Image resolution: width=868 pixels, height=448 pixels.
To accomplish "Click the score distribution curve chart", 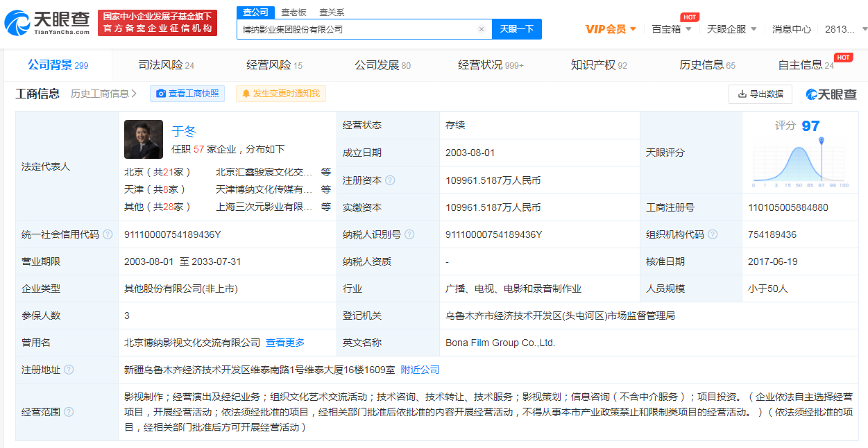I will tap(801, 163).
